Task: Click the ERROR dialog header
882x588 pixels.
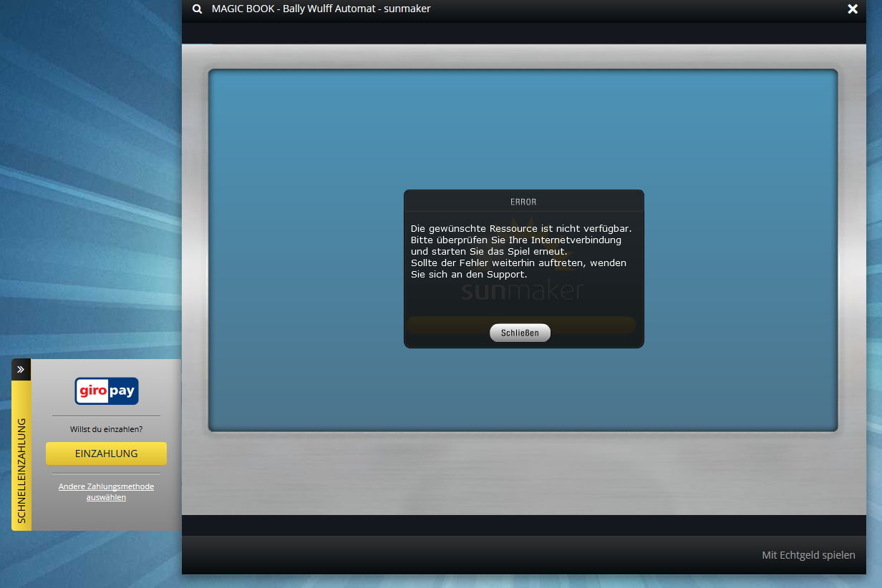Action: click(523, 202)
